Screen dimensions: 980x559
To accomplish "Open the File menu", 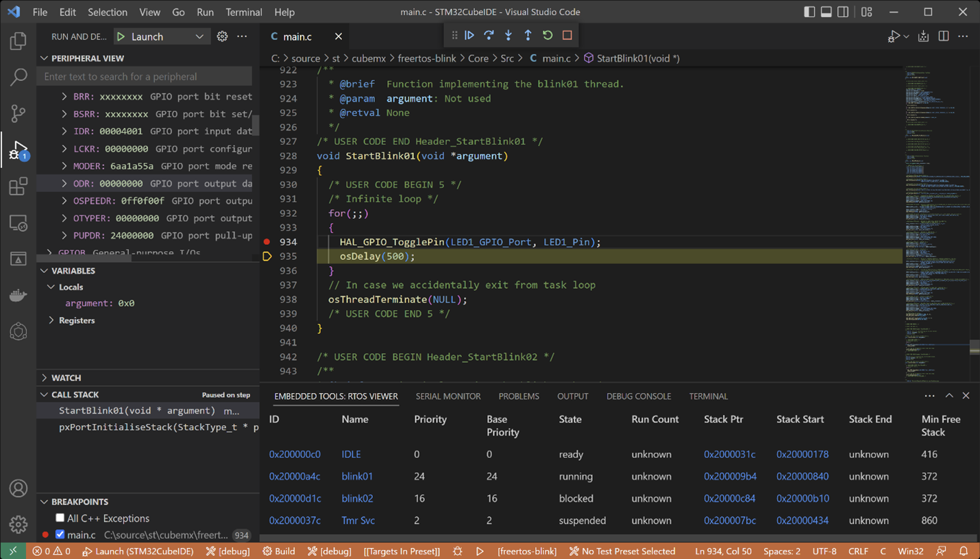I will coord(40,12).
